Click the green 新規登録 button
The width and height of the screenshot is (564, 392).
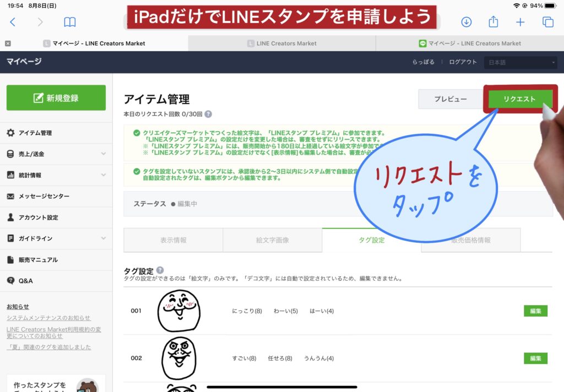(x=56, y=98)
